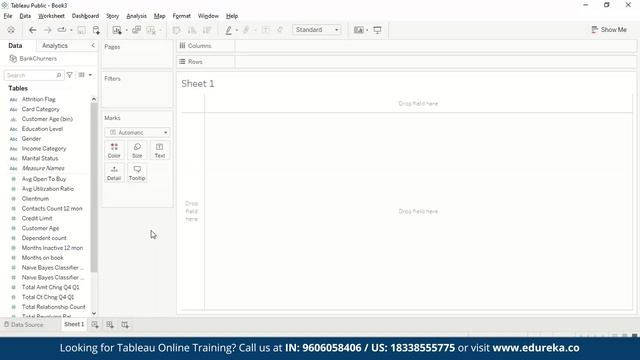Expand the Replay animation dropdown arrow
640x360 pixels.
click(x=71, y=30)
